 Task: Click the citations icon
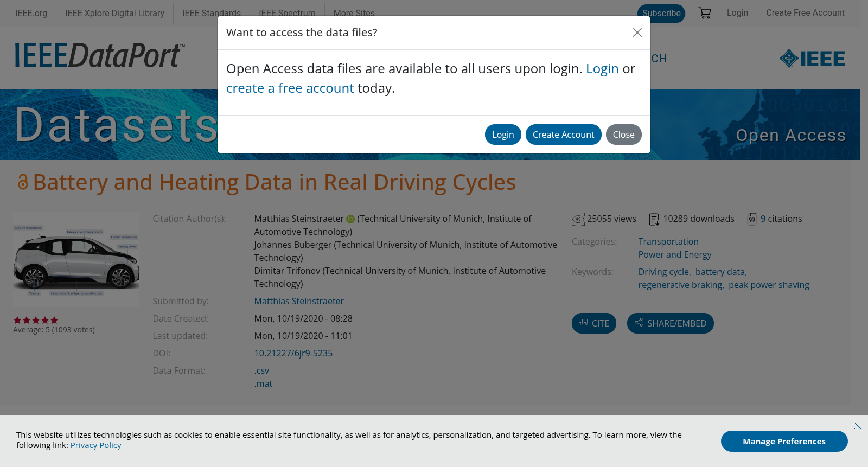(x=752, y=219)
